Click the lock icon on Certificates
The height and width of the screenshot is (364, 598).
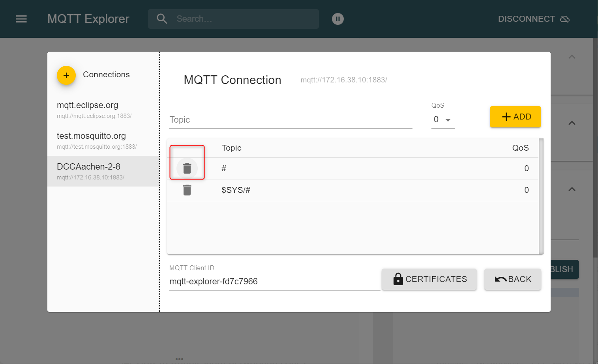pyautogui.click(x=398, y=279)
